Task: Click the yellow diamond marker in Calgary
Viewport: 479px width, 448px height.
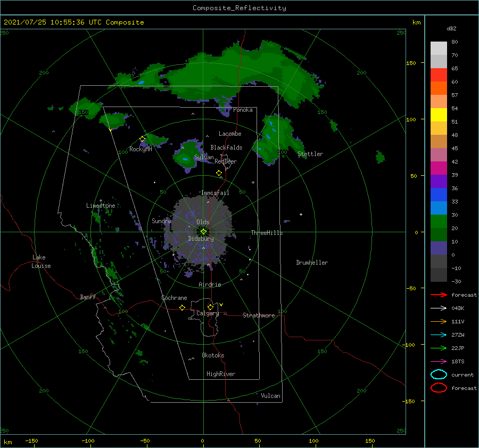Action: pos(210,307)
